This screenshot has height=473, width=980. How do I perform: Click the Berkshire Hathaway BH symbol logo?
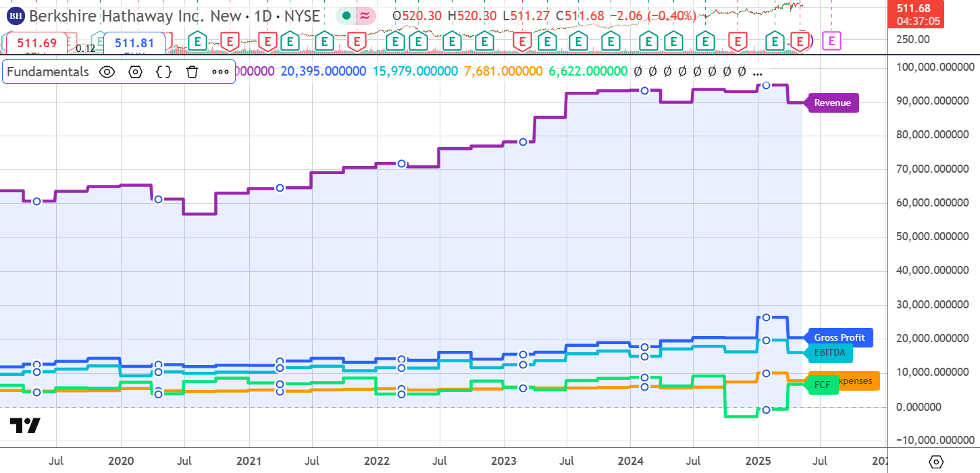pyautogui.click(x=16, y=15)
